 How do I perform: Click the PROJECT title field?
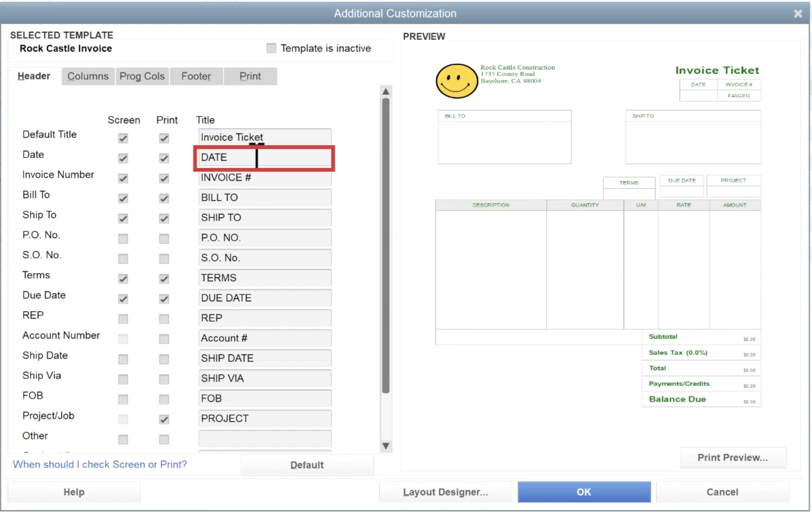(265, 418)
